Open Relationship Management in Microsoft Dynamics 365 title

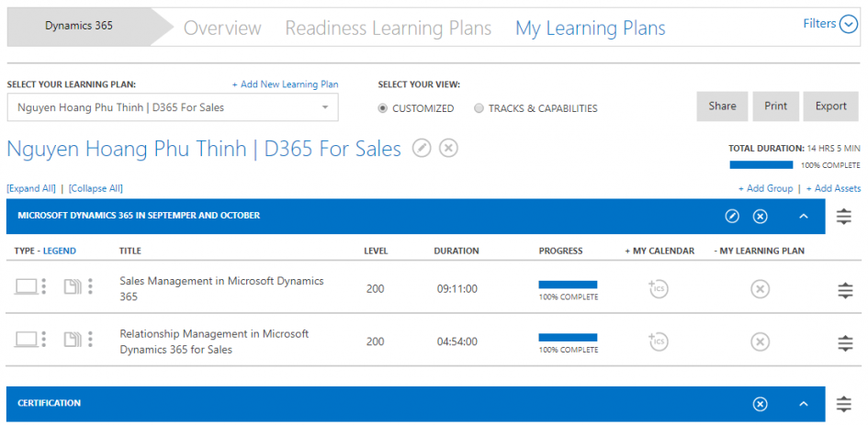click(x=214, y=341)
